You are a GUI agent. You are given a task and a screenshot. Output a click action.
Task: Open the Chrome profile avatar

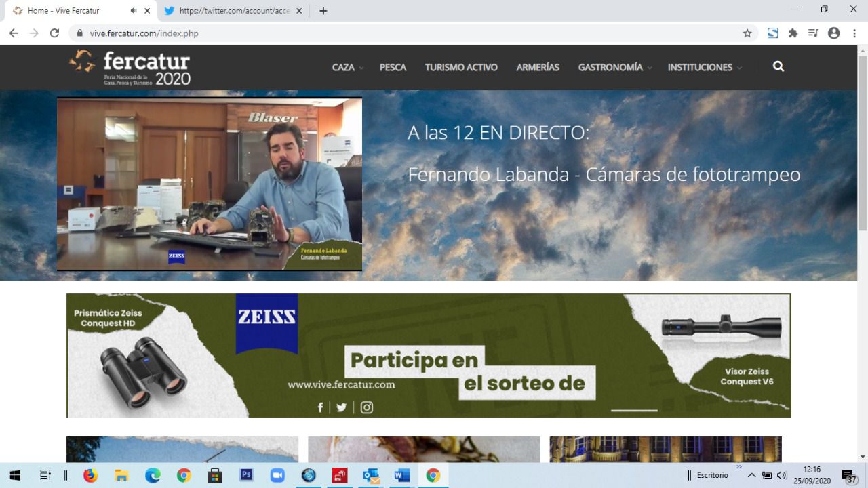(x=834, y=33)
